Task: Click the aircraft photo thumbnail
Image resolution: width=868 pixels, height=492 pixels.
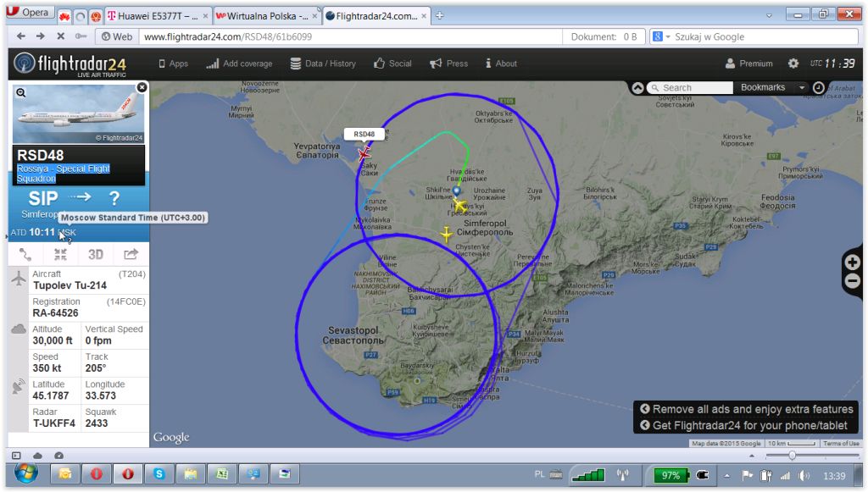Action: point(79,113)
